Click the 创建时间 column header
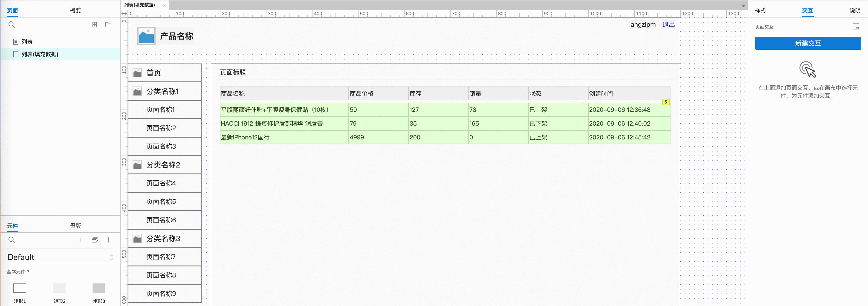 click(x=629, y=94)
